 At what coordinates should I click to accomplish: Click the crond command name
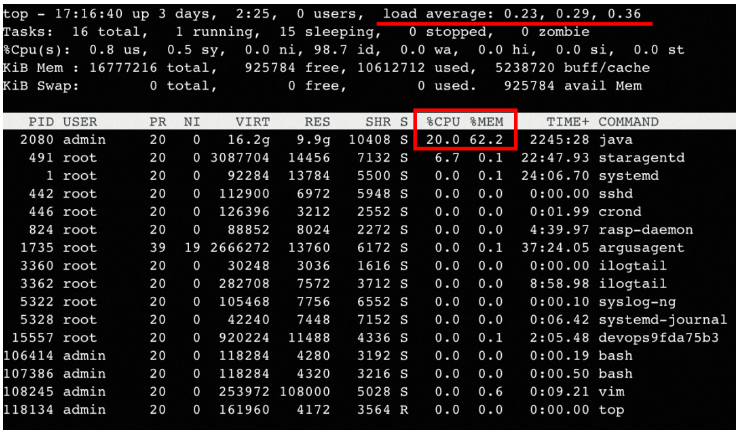[620, 212]
